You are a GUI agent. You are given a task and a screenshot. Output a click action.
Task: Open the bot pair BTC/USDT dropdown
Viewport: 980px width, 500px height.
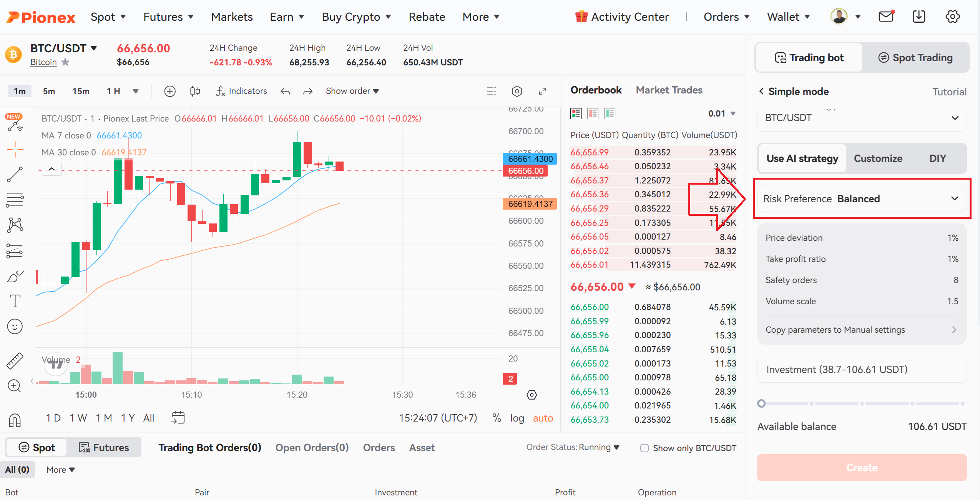tap(862, 118)
